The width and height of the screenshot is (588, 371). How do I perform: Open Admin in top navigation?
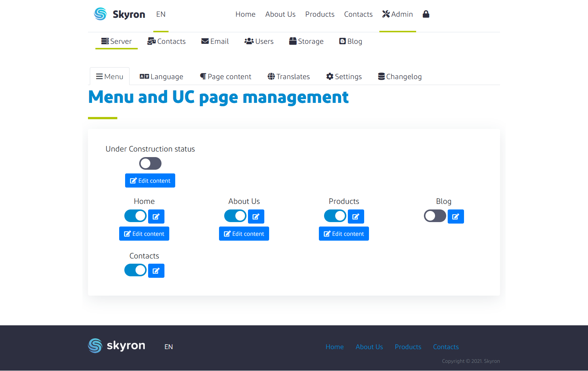click(398, 14)
